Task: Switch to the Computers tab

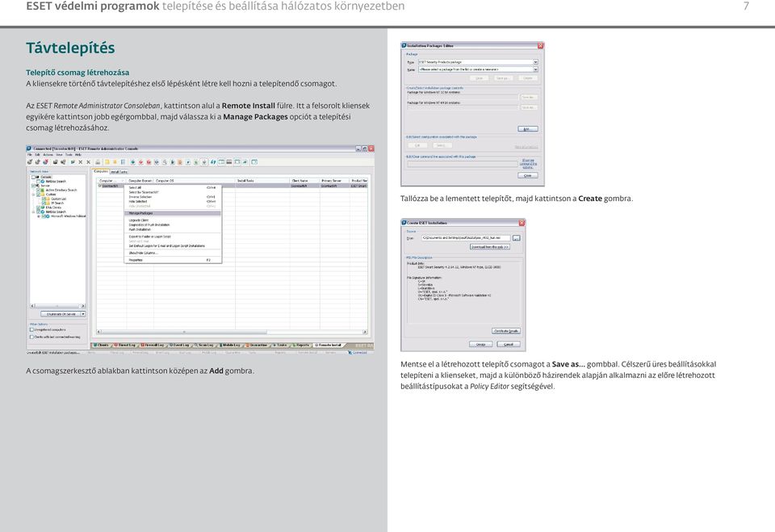Action: 101,171
